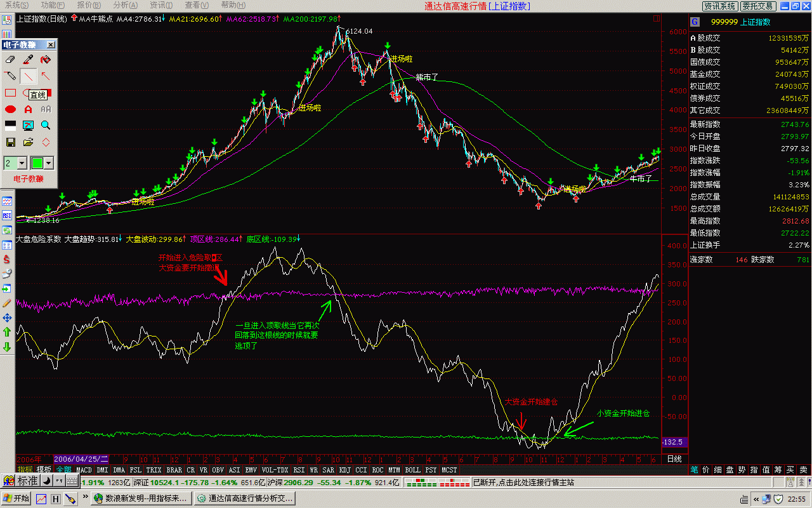Click the H quick launch icon

[56, 499]
